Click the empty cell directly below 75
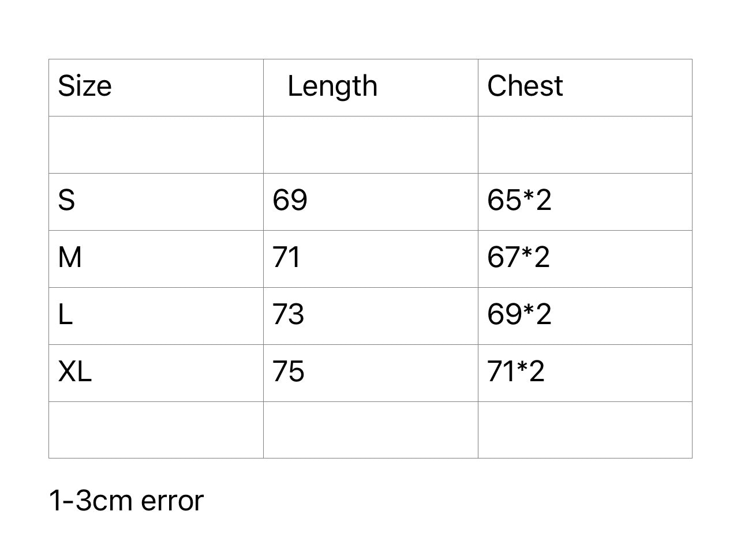The width and height of the screenshot is (741, 560). click(370, 430)
